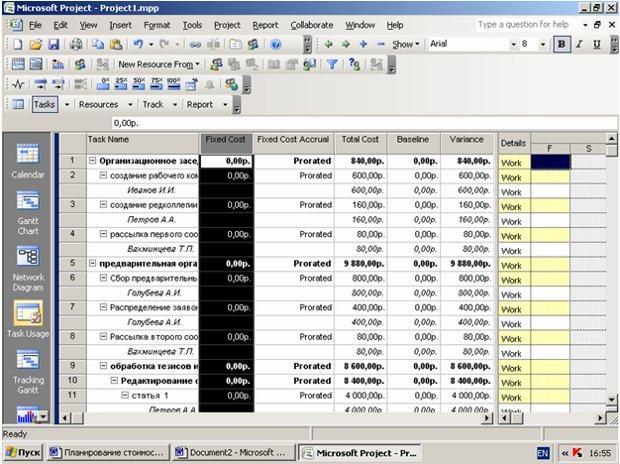Open the Gantt Chart view icon
The image size is (620, 464).
tap(28, 201)
